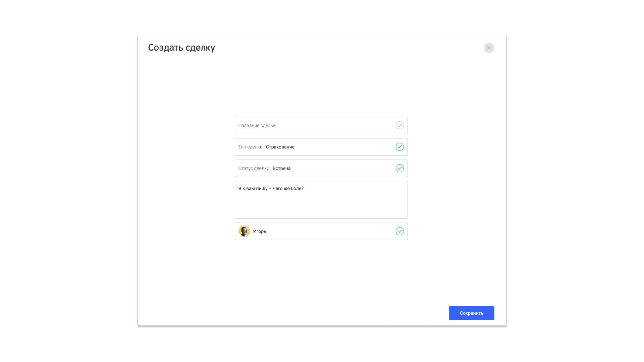Viewport: 644px width, 362px height.
Task: Click the Тип сделки label text
Action: [x=250, y=147]
